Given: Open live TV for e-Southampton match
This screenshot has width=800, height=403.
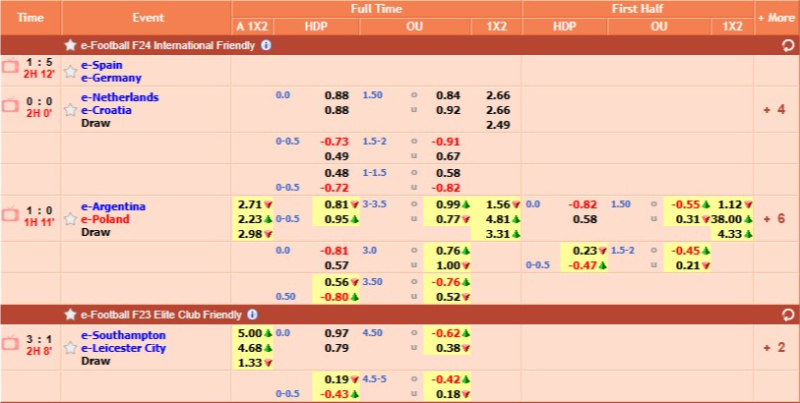Looking at the screenshot, I should 11,342.
